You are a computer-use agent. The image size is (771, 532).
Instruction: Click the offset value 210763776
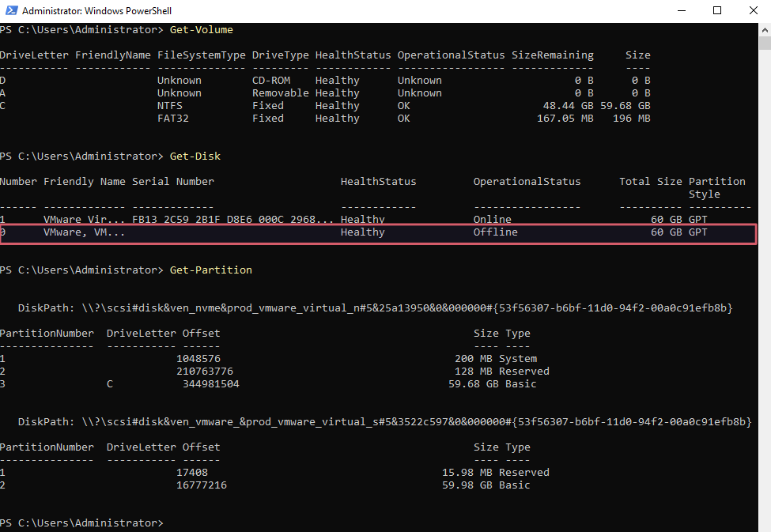tap(205, 372)
